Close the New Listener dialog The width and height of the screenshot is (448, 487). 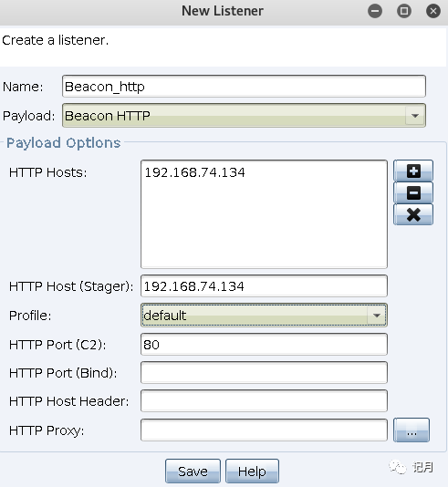pos(433,11)
